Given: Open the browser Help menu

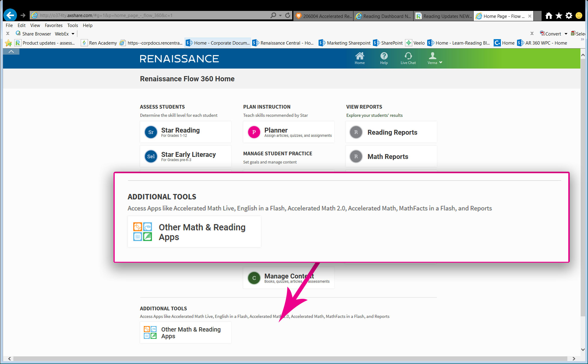Looking at the screenshot, I should coord(87,25).
